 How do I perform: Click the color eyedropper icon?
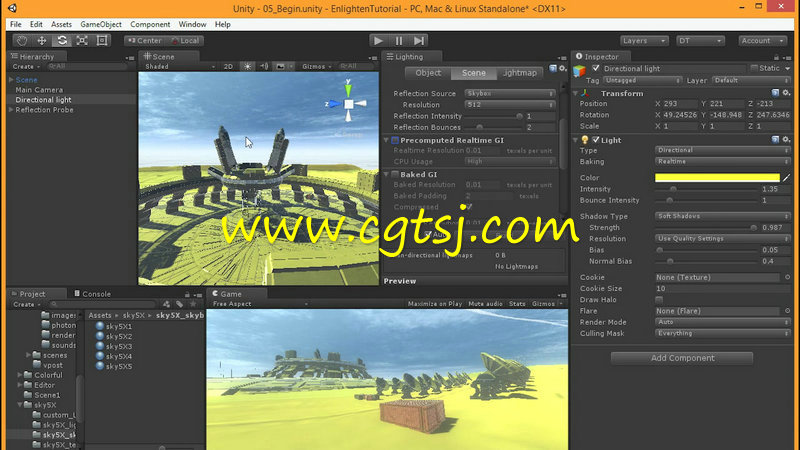pos(786,178)
